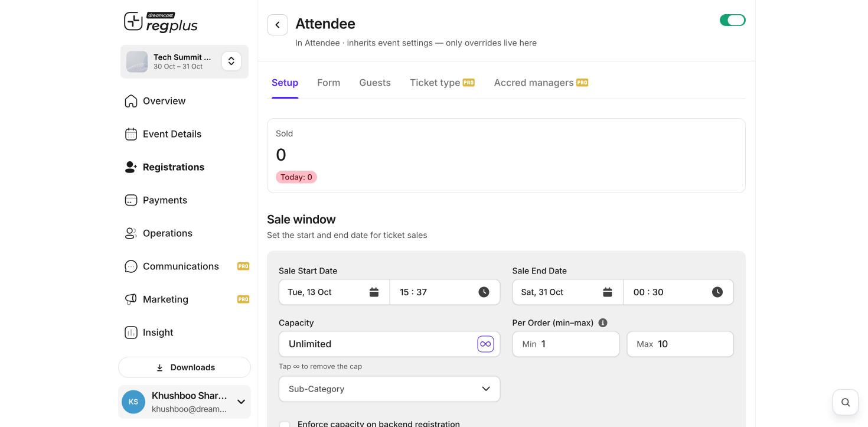Click the infinity icon to remove capacity cap
The width and height of the screenshot is (868, 427).
(485, 344)
